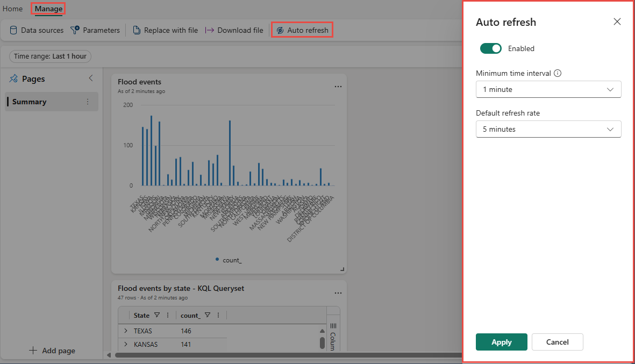Image resolution: width=635 pixels, height=364 pixels.
Task: Open Default refresh rate dropdown
Action: click(548, 129)
